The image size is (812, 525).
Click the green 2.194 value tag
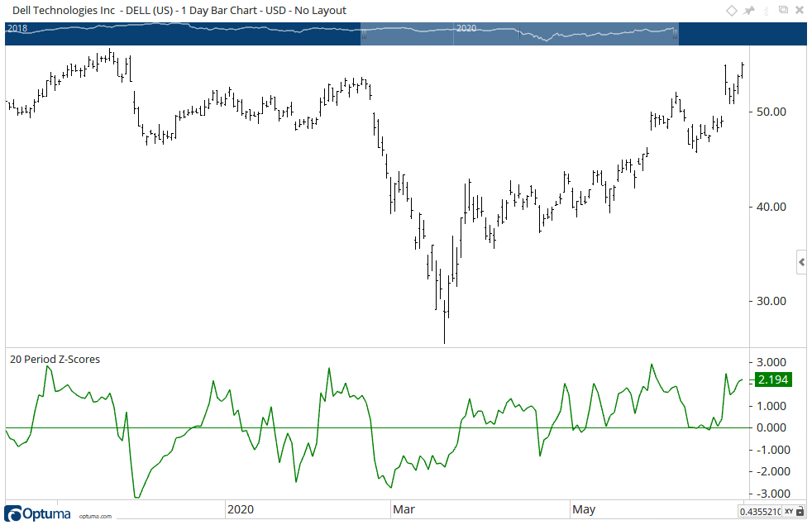point(772,379)
